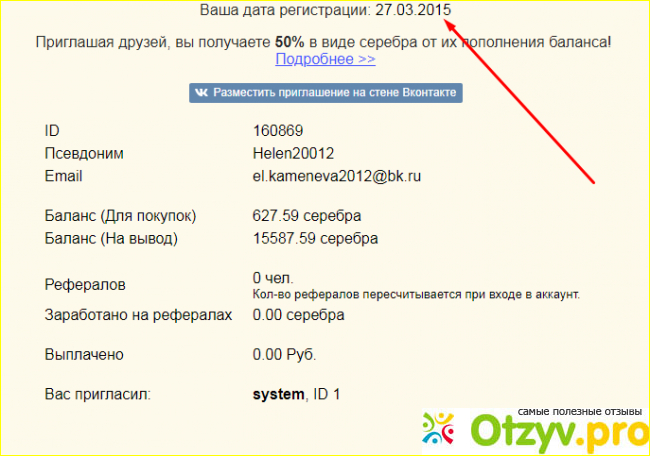Click the purchase balance 627.59 серебра
650x456 pixels.
point(307,216)
